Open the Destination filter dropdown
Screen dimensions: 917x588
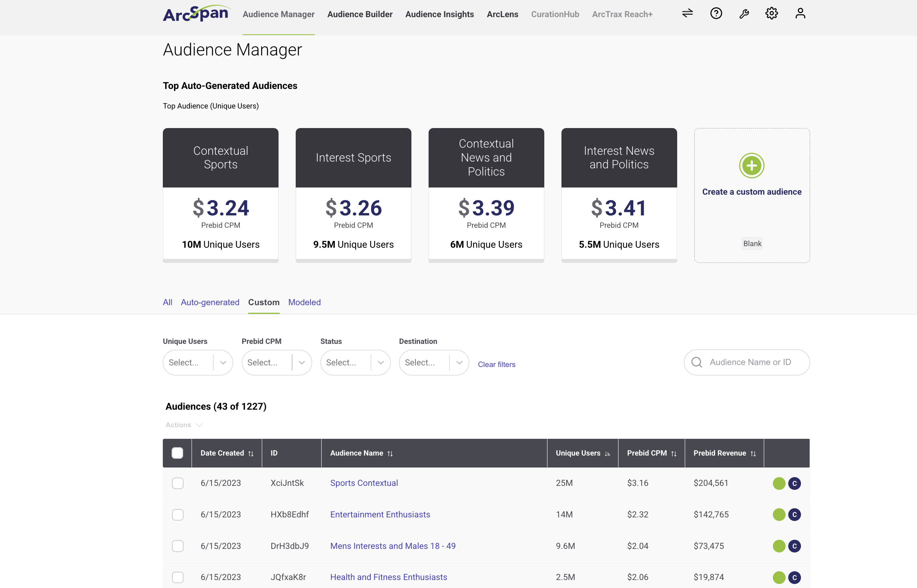[x=434, y=363]
